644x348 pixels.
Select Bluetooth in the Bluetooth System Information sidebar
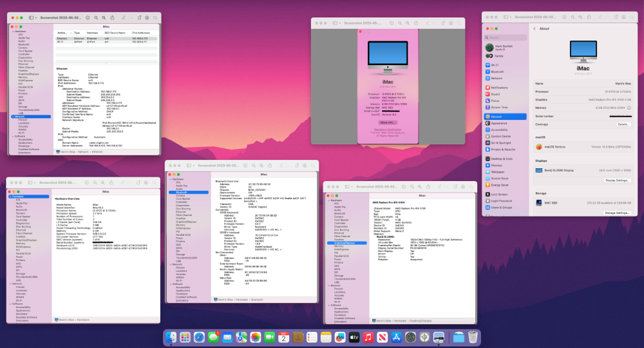click(x=189, y=192)
